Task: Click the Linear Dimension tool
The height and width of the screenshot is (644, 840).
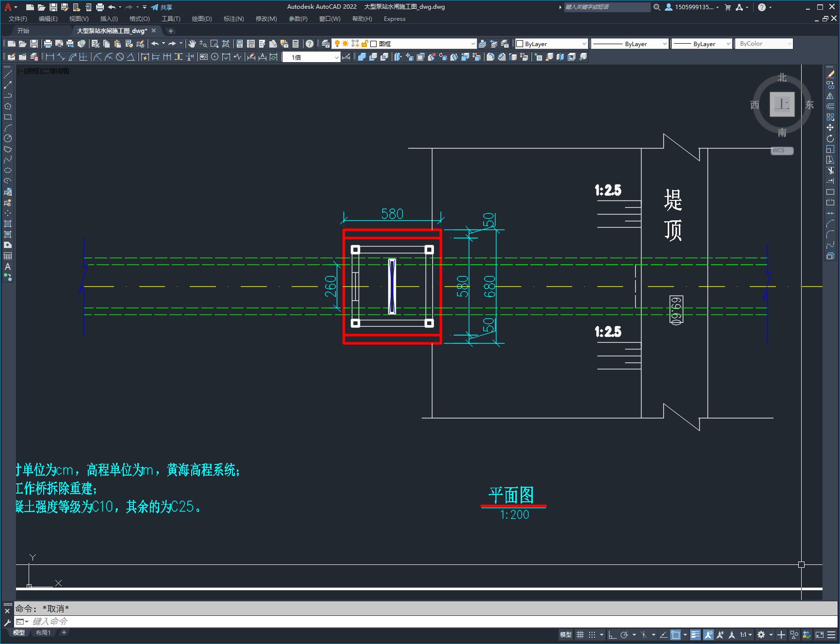Action: click(x=49, y=57)
